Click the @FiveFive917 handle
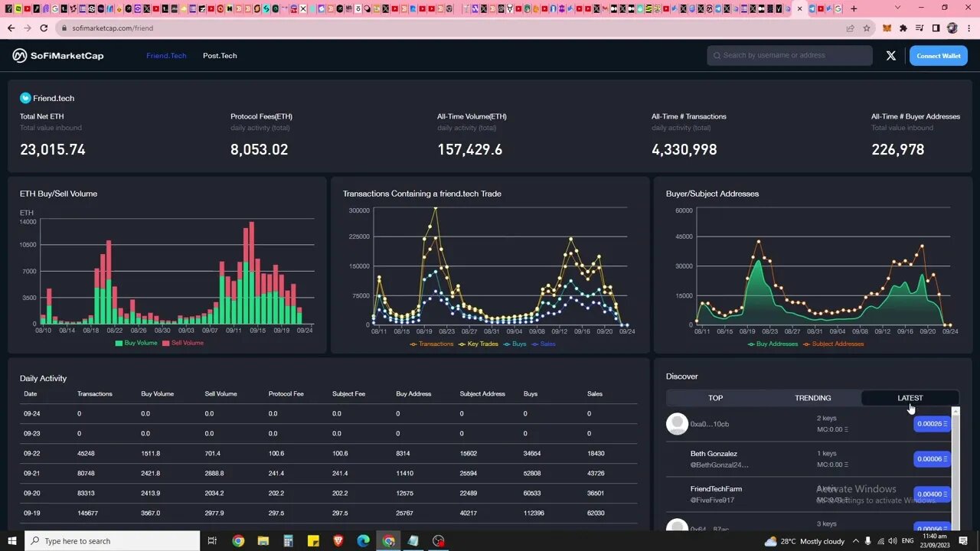 point(712,500)
